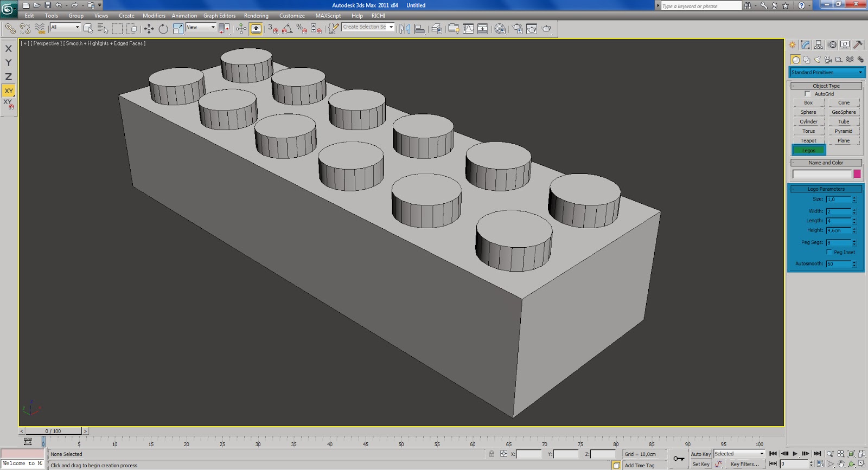Viewport: 868px width, 470px height.
Task: Open the Modifiers menu
Action: coord(154,16)
